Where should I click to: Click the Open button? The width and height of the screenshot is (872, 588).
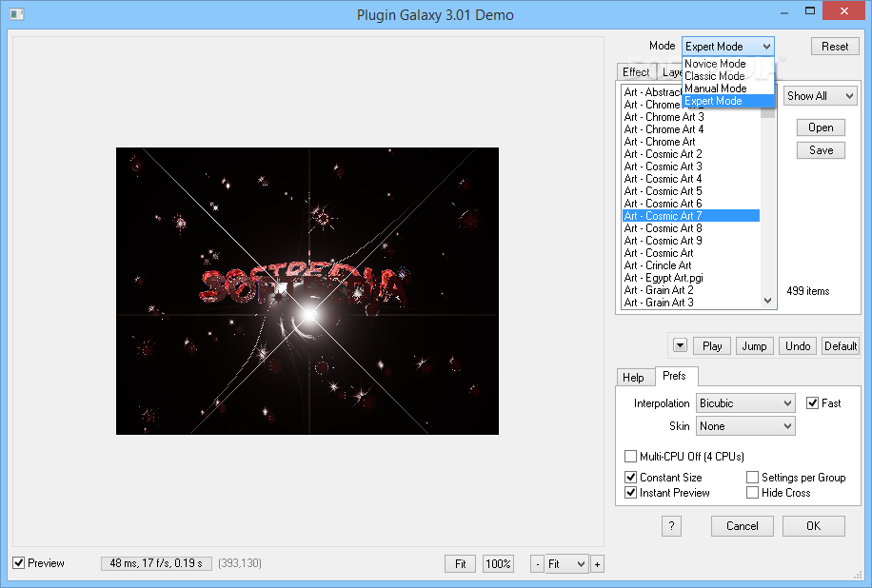tap(821, 127)
